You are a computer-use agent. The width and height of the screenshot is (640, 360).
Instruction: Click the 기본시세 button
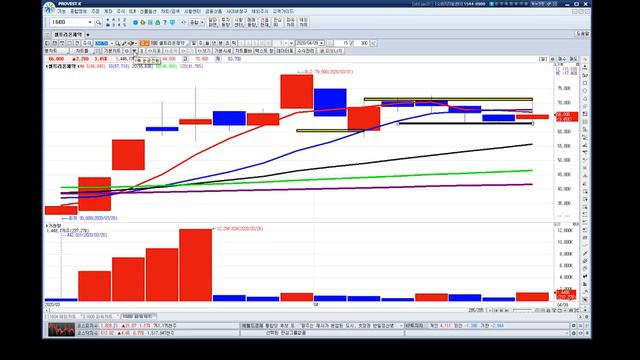coord(223,51)
